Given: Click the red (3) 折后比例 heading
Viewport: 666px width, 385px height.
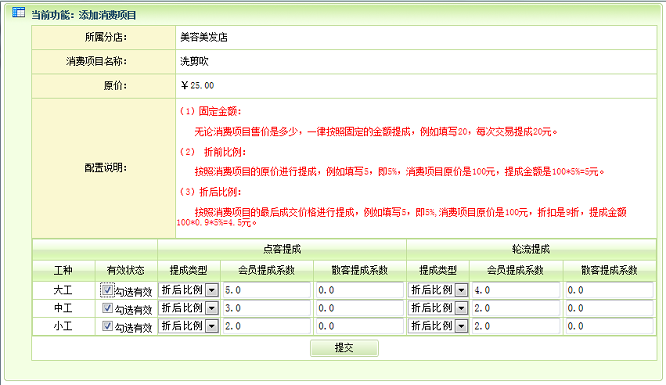Looking at the screenshot, I should 210,192.
